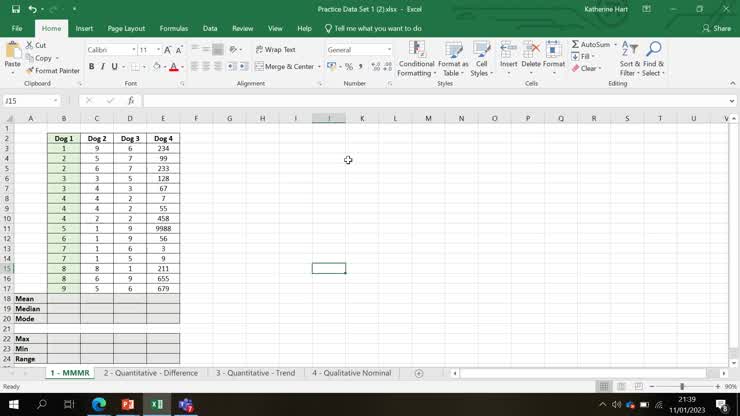Delete cells using the Delete button
This screenshot has width=740, height=416.
point(531,58)
